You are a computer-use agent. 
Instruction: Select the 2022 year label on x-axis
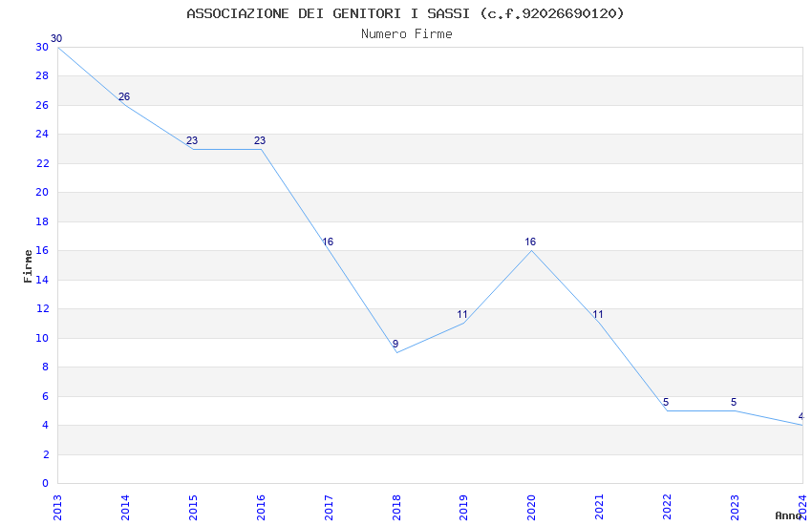(x=668, y=508)
